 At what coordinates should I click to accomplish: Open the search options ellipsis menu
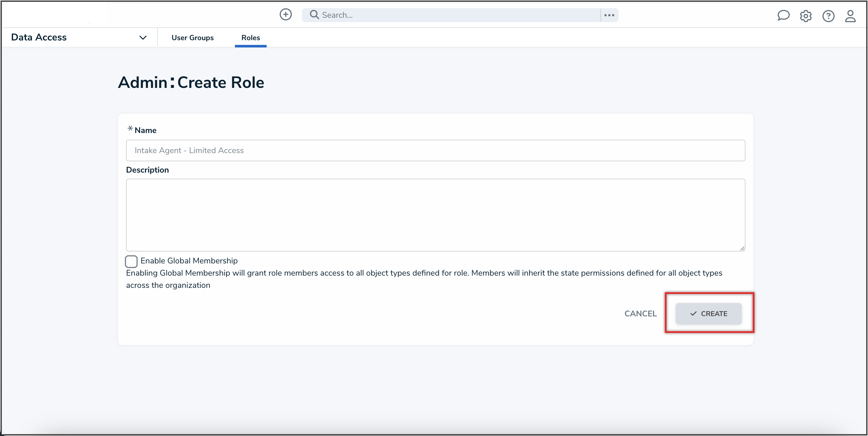(609, 15)
